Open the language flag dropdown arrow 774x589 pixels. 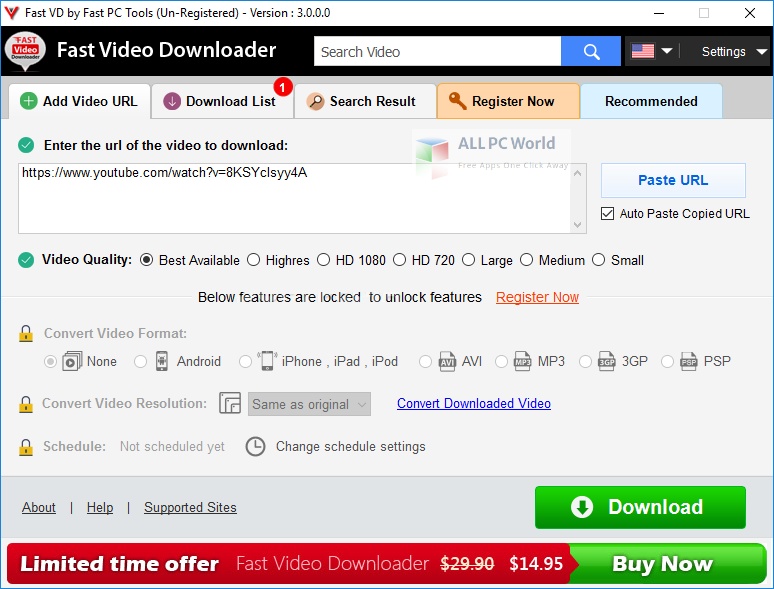coord(667,51)
